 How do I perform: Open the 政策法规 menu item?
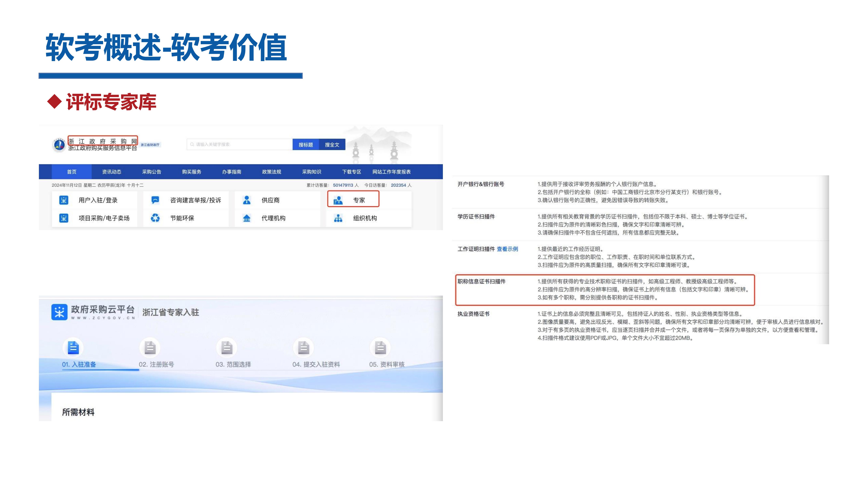272,172
